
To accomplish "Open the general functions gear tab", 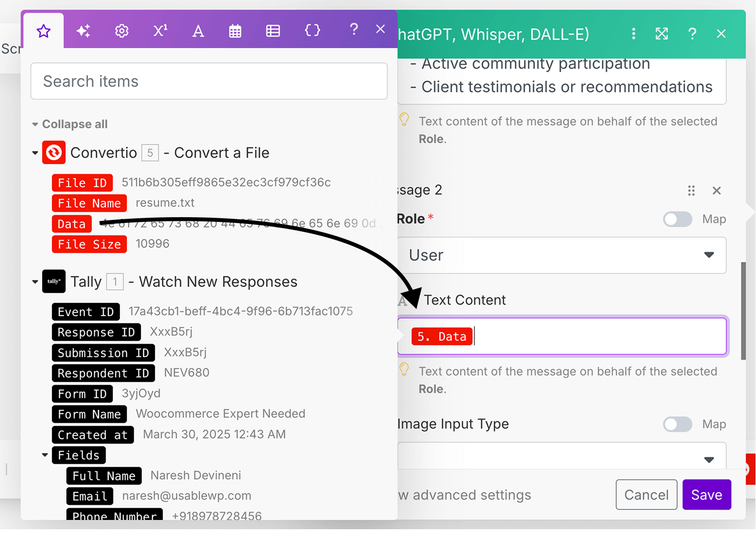I will [122, 31].
